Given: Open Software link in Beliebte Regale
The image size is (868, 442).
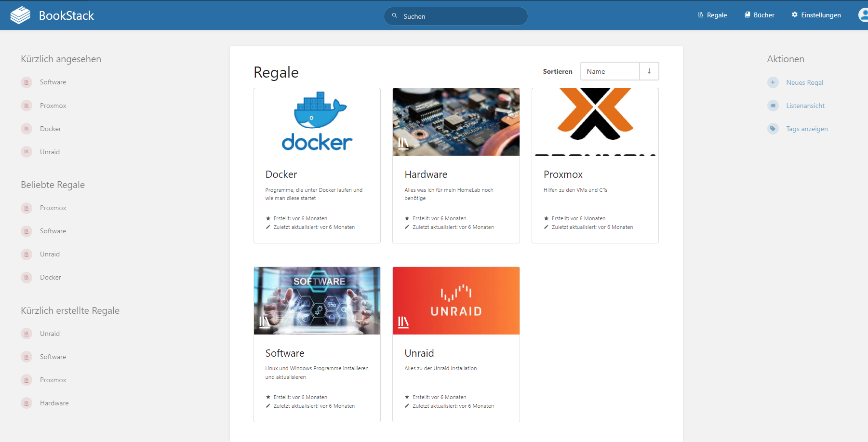Looking at the screenshot, I should tap(53, 231).
